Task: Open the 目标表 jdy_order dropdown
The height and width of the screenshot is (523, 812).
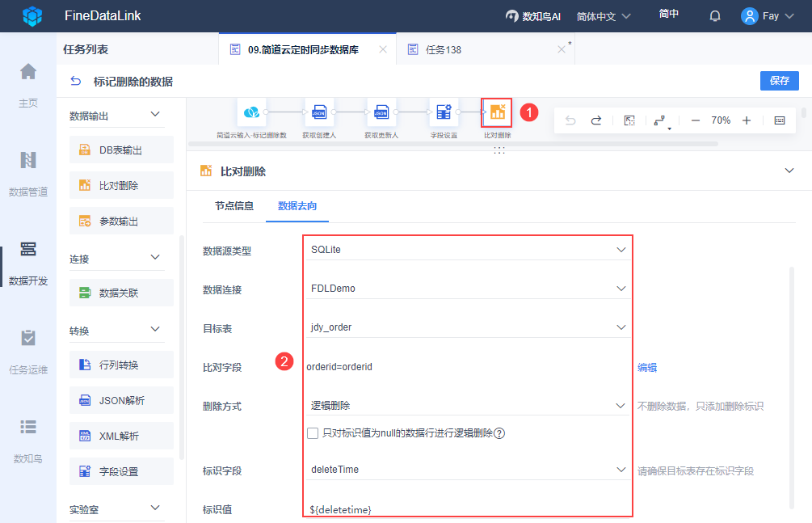Action: (468, 327)
